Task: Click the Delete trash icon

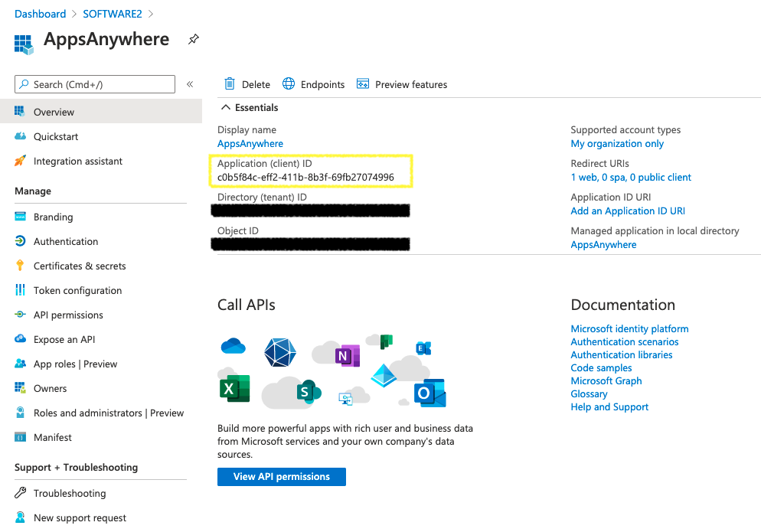Action: pyautogui.click(x=230, y=84)
